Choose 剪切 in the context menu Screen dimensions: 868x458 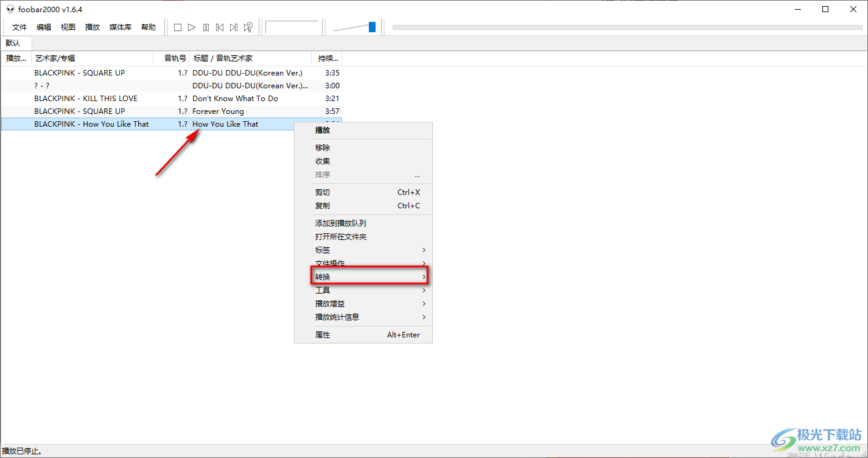(x=363, y=192)
